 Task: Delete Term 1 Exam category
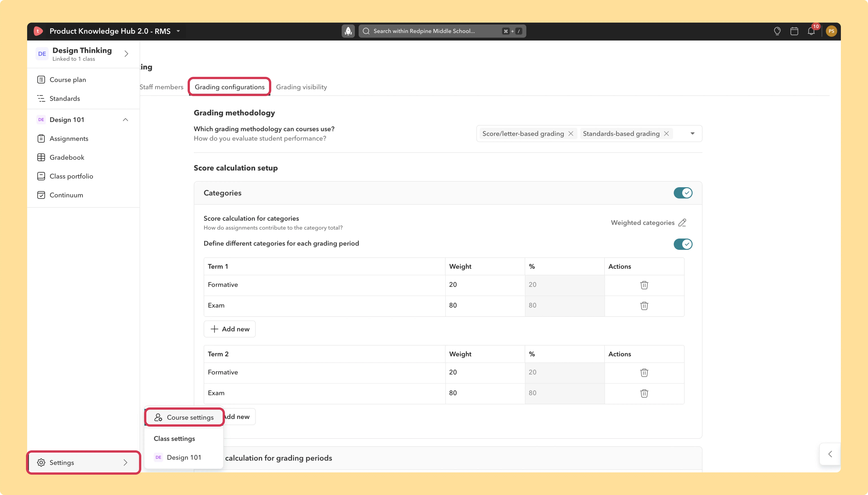644,306
